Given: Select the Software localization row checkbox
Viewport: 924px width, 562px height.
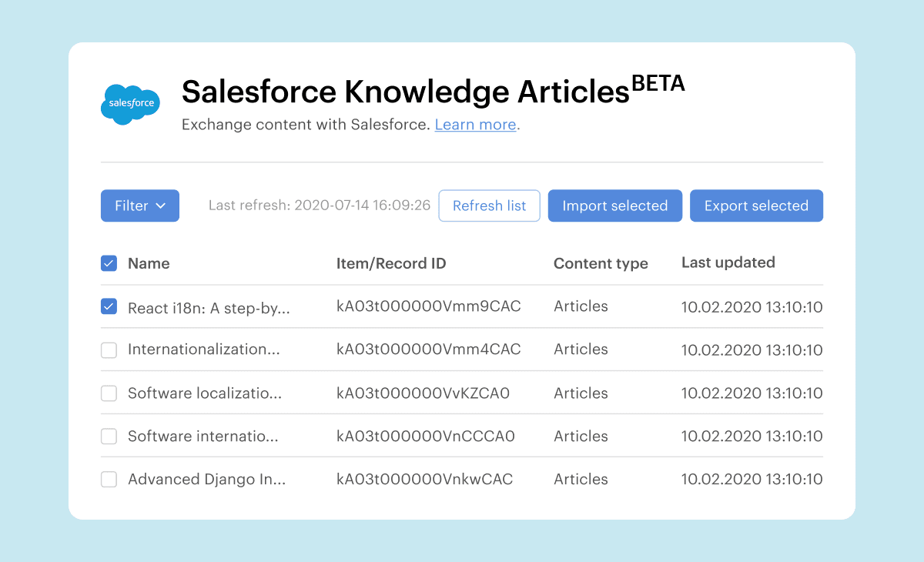Looking at the screenshot, I should (x=109, y=393).
